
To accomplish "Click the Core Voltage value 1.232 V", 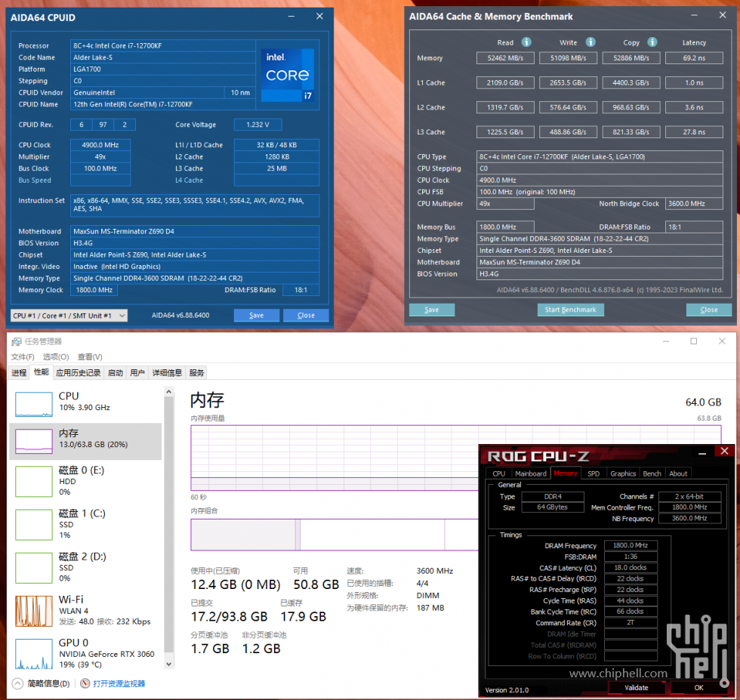I will pos(257,125).
